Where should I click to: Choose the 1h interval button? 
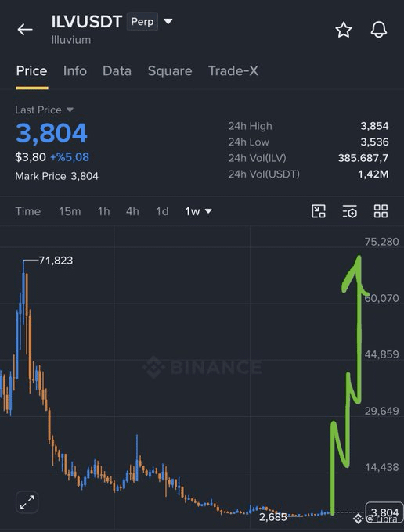pyautogui.click(x=103, y=211)
